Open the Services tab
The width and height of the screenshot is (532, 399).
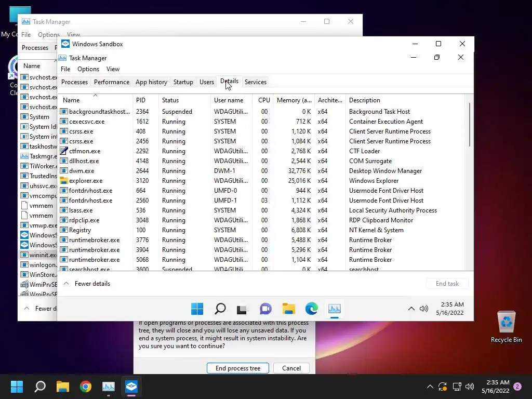click(x=256, y=82)
